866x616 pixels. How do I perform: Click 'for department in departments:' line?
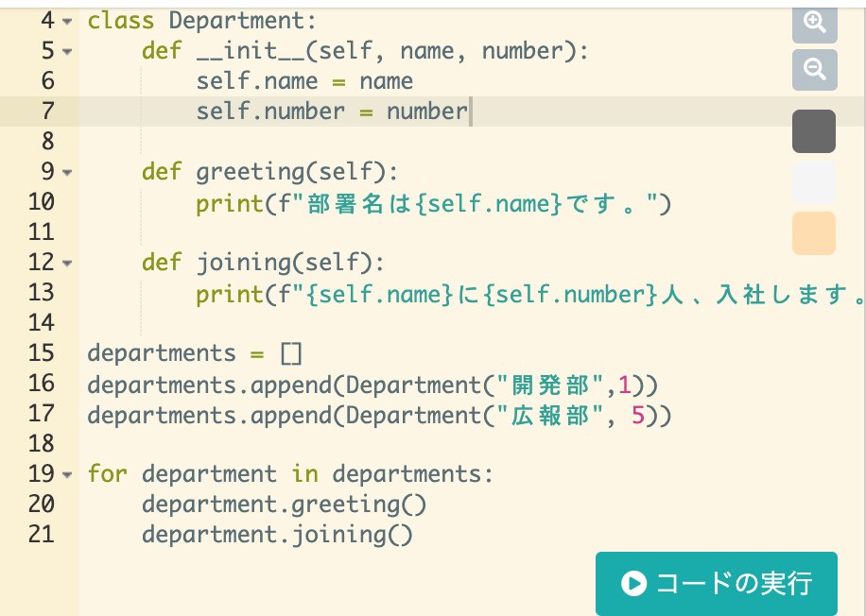[290, 473]
